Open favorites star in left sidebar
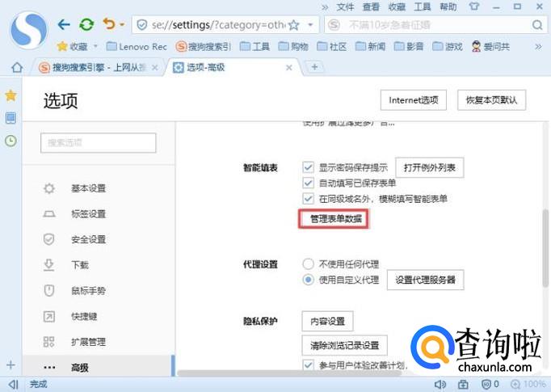This screenshot has height=392, width=551. click(11, 95)
